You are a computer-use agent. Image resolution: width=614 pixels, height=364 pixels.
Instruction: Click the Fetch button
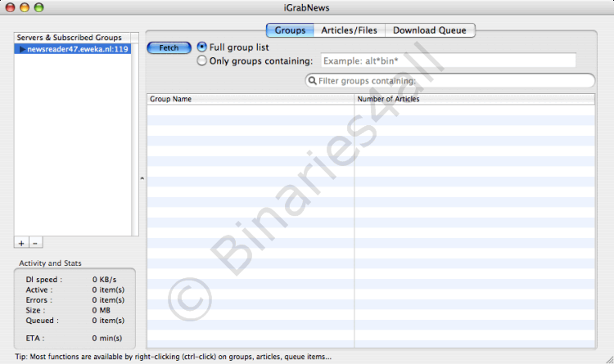tap(169, 47)
